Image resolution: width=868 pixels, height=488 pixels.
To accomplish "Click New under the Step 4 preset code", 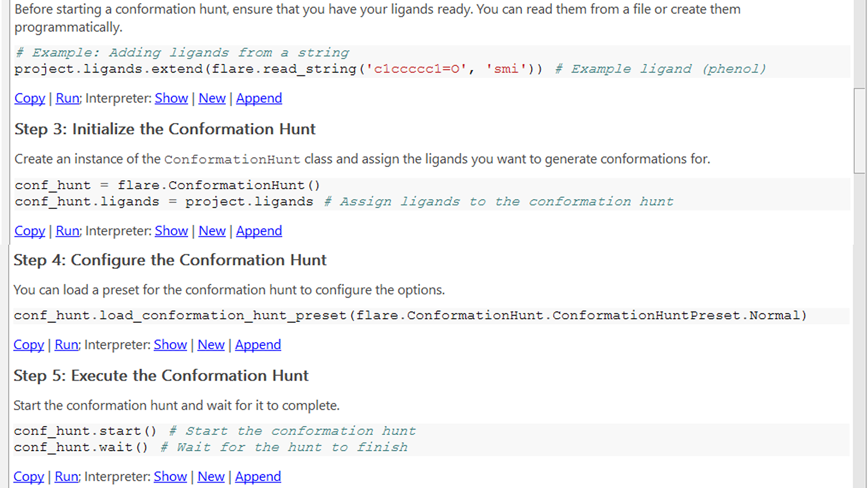I will 210,345.
